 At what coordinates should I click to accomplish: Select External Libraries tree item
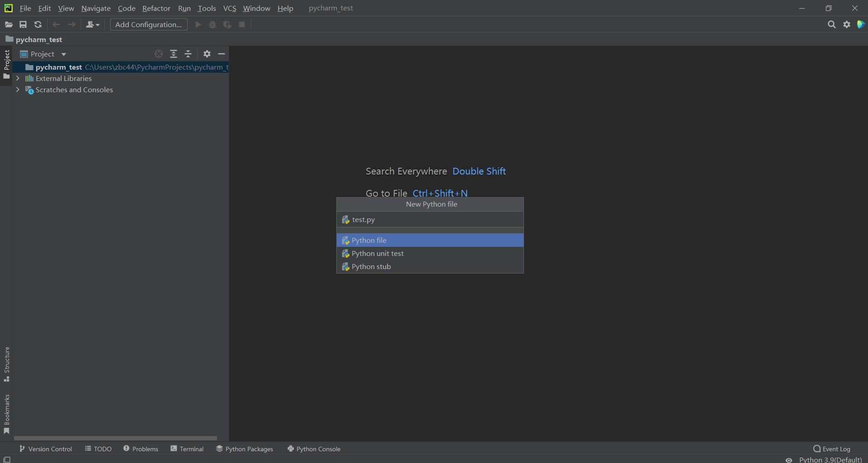(64, 78)
